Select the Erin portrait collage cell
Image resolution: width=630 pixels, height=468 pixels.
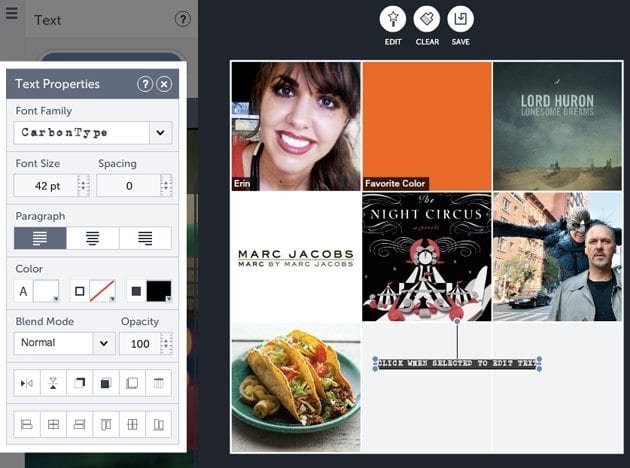(x=296, y=126)
